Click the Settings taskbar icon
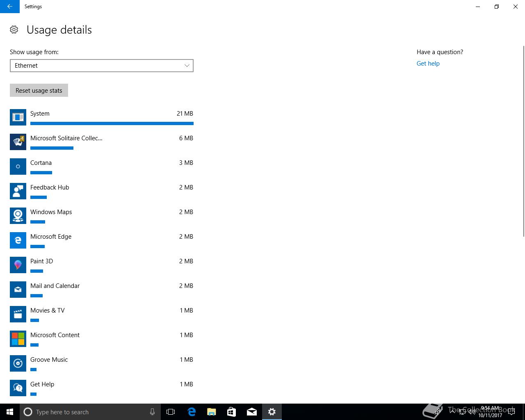Screen dimensions: 525x420 coord(272,412)
